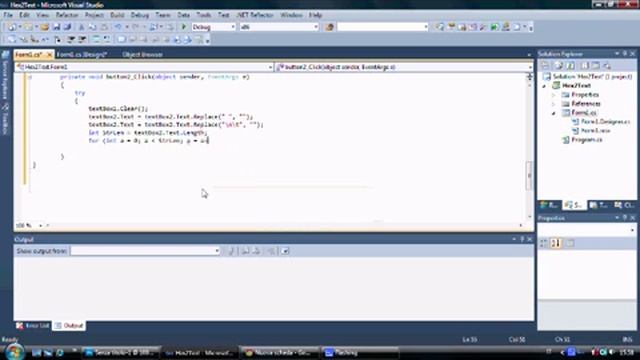The image size is (640, 360).
Task: Click View Designer icon in Solution Explorer
Action: pos(596,66)
